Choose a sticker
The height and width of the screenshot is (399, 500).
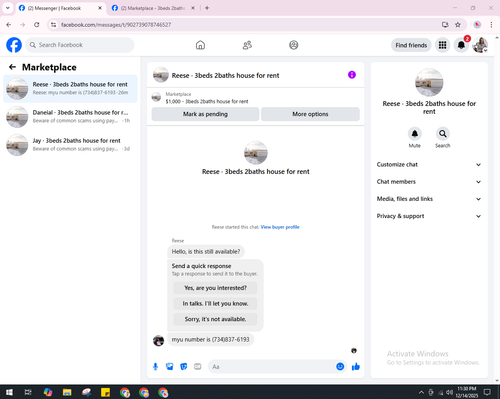184,367
